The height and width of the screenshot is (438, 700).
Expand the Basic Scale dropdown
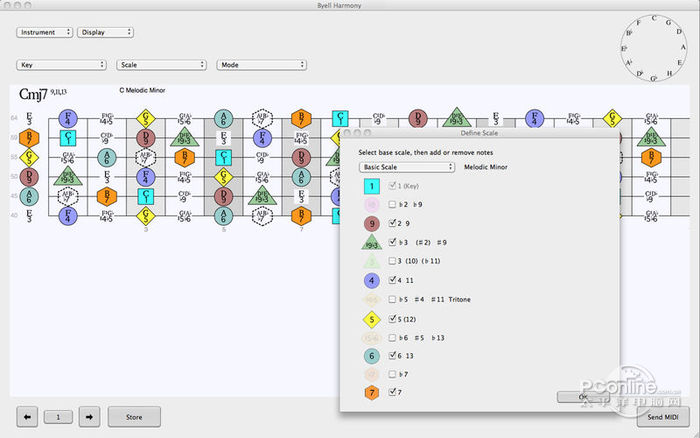[407, 167]
